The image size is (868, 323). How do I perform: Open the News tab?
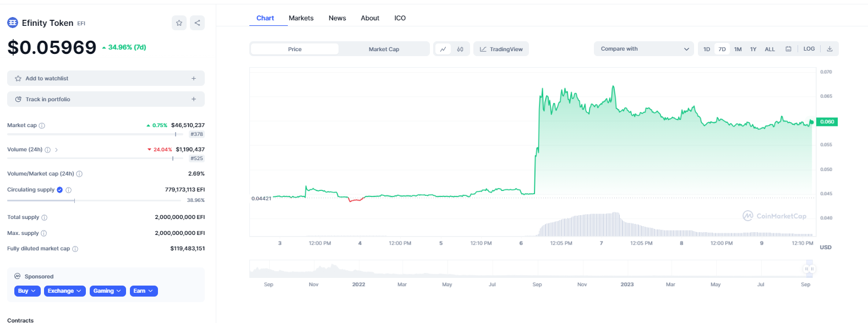[x=337, y=18]
